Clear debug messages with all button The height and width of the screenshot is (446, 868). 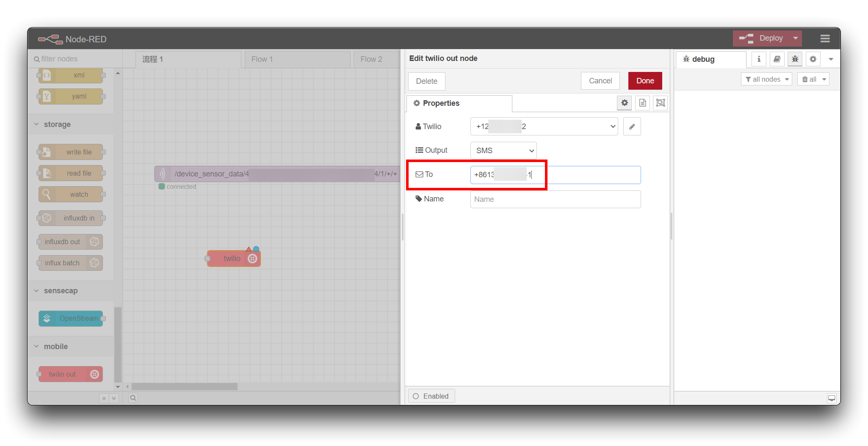813,79
